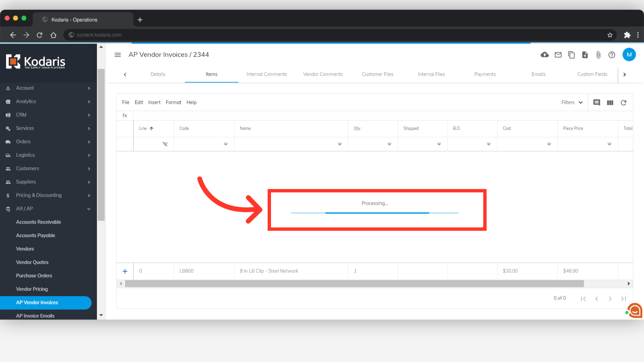Click the email envelope icon in header

coord(558,55)
